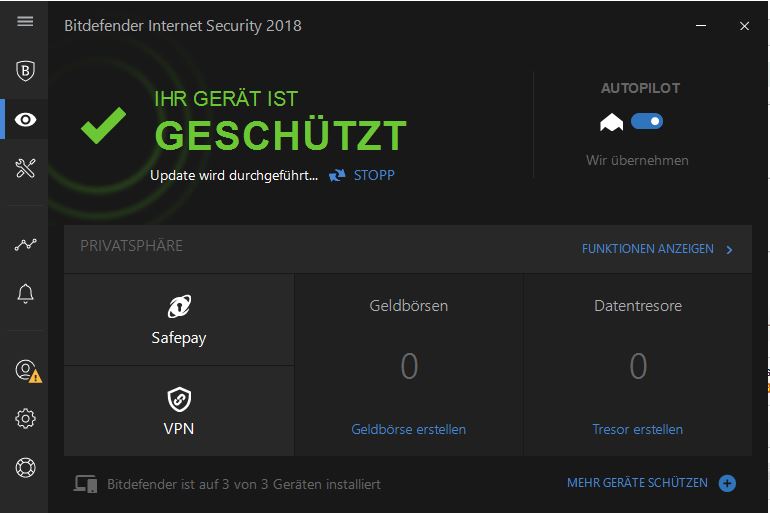Toggle the Autopilot switch off
Image resolution: width=770 pixels, height=513 pixels.
647,122
